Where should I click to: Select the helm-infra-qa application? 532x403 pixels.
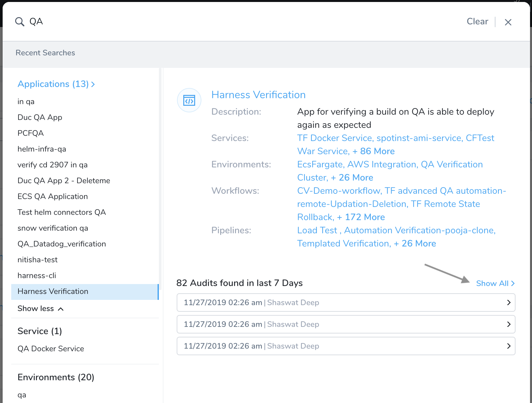42,149
